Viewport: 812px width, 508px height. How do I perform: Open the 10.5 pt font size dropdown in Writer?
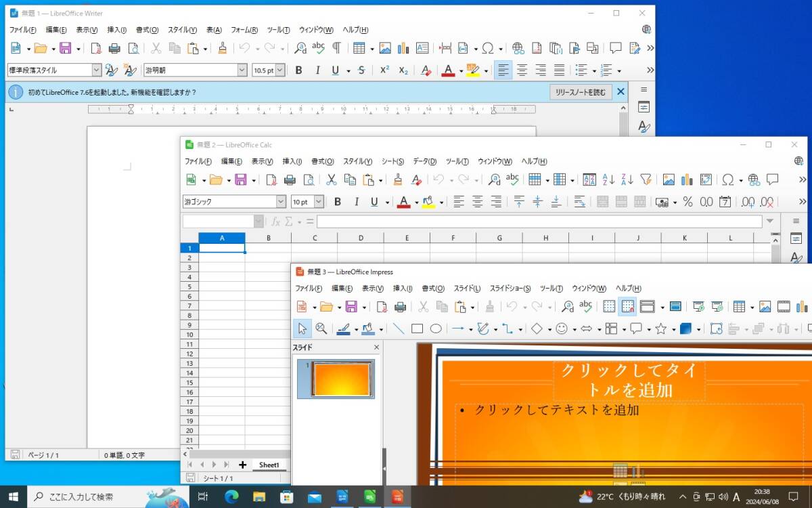click(x=280, y=70)
